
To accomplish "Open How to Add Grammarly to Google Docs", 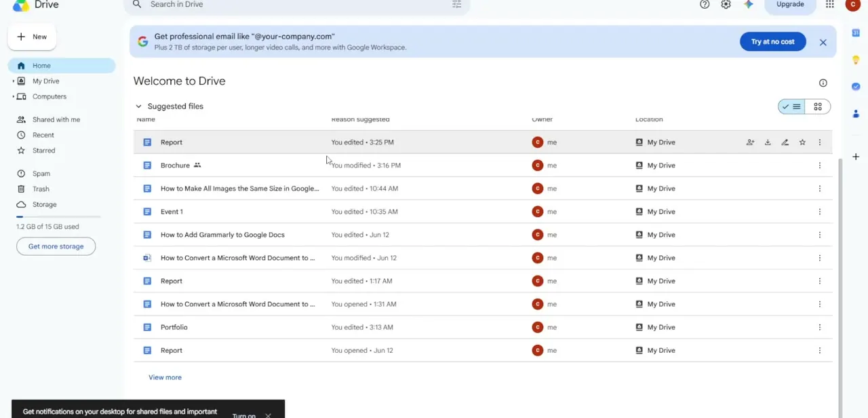I will coord(222,235).
